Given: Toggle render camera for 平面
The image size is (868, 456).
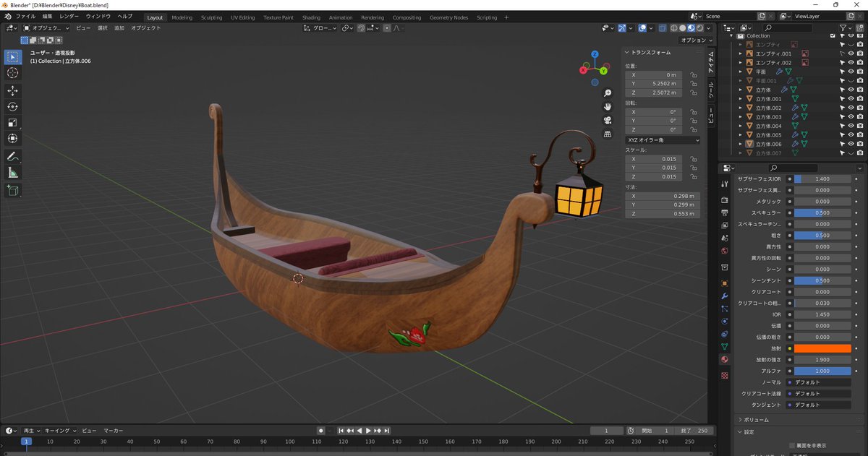Looking at the screenshot, I should tap(861, 72).
